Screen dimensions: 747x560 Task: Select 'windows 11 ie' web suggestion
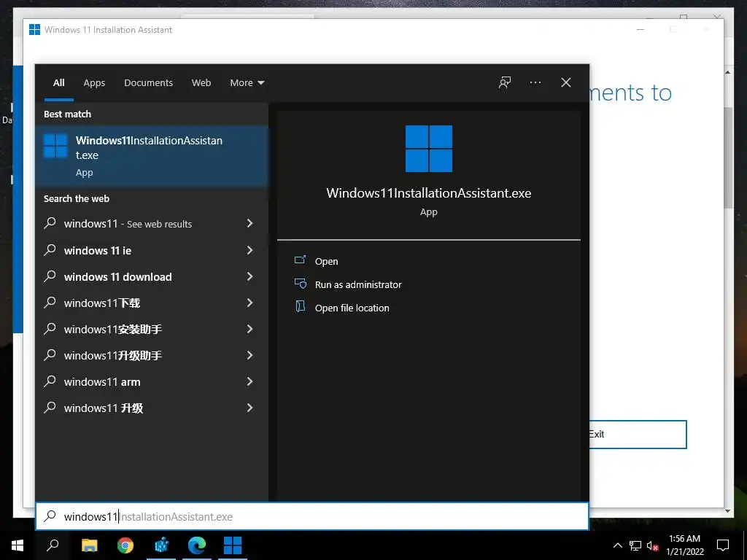pyautogui.click(x=152, y=250)
